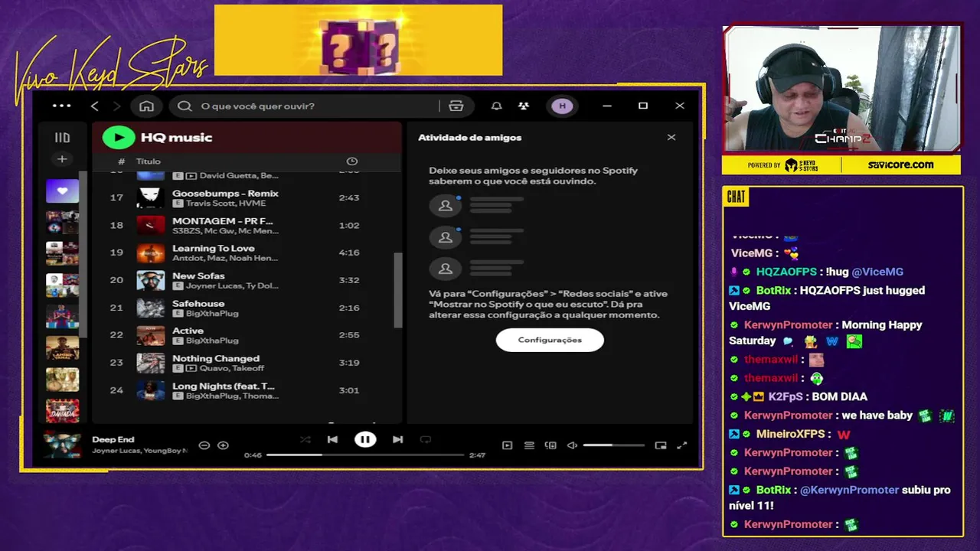The height and width of the screenshot is (551, 980).
Task: Click the playlist vertical scrollbar
Action: pos(397,289)
